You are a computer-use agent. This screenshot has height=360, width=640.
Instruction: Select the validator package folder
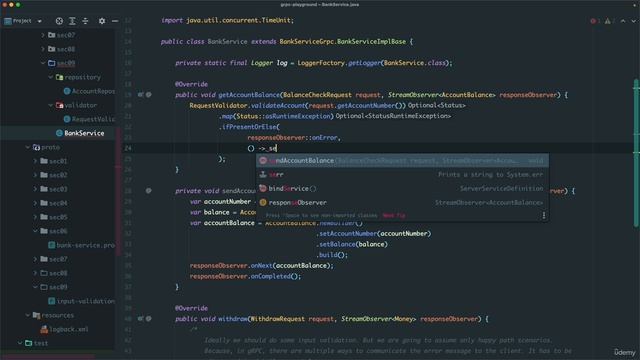pyautogui.click(x=76, y=105)
